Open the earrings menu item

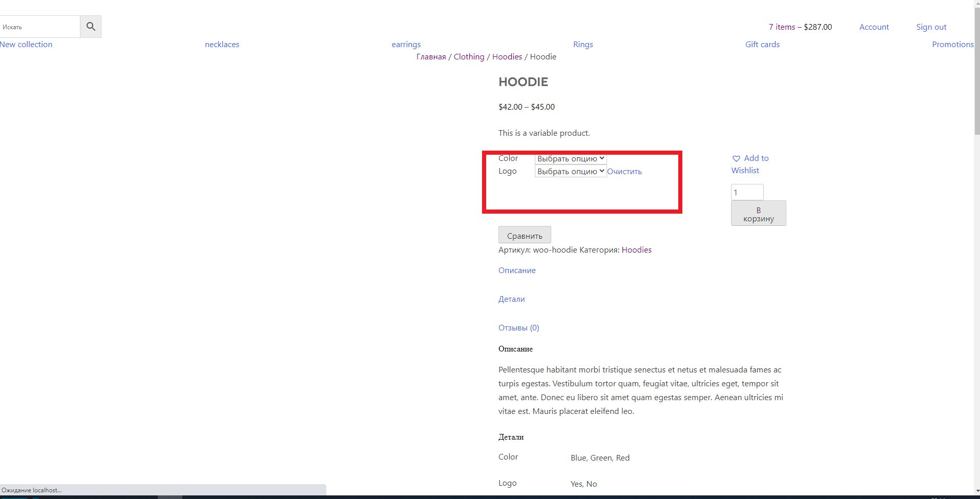(x=406, y=45)
